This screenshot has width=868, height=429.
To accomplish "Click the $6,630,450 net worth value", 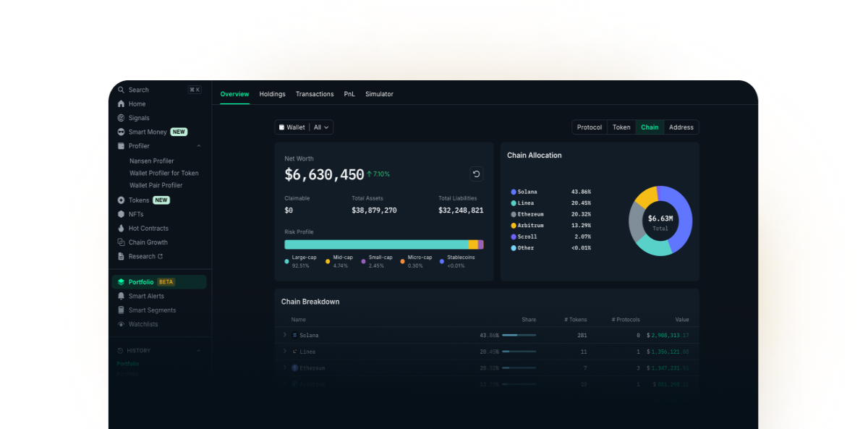I will [x=324, y=174].
